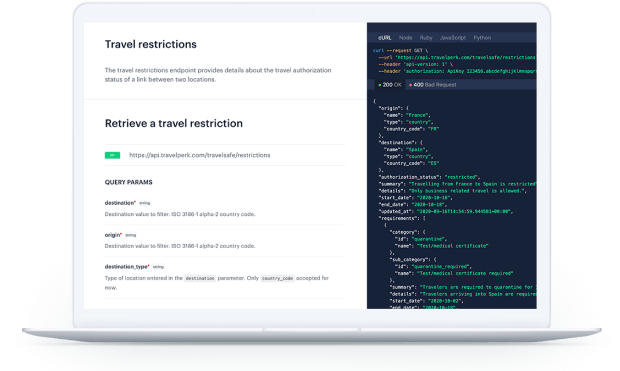Viewport: 620px width, 371px height.
Task: Switch to the JavaScript code tab
Action: click(x=453, y=38)
